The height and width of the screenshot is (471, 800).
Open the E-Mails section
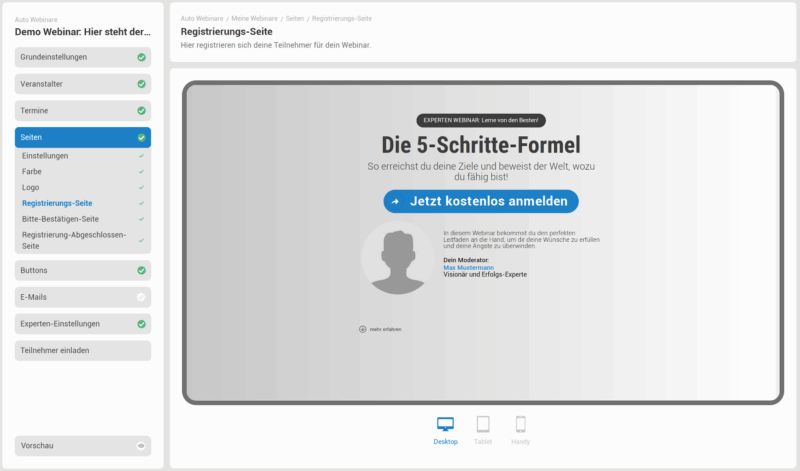point(83,297)
